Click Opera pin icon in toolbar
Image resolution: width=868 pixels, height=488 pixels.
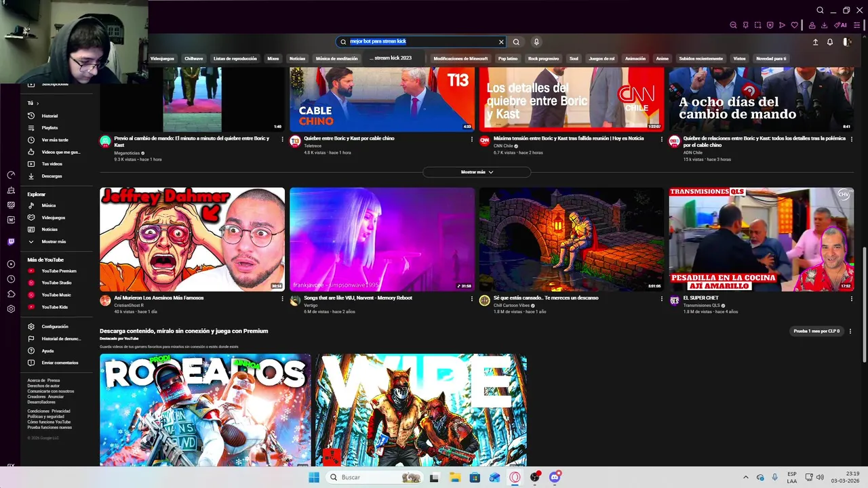(745, 25)
